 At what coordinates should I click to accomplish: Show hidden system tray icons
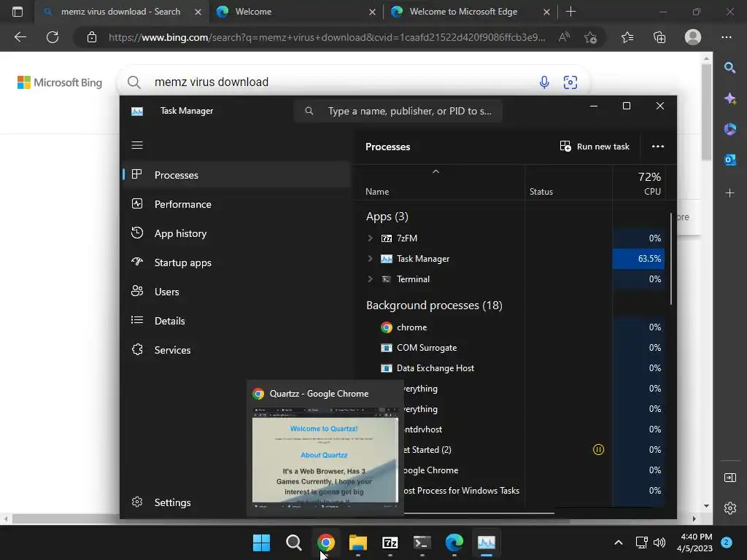tap(618, 542)
